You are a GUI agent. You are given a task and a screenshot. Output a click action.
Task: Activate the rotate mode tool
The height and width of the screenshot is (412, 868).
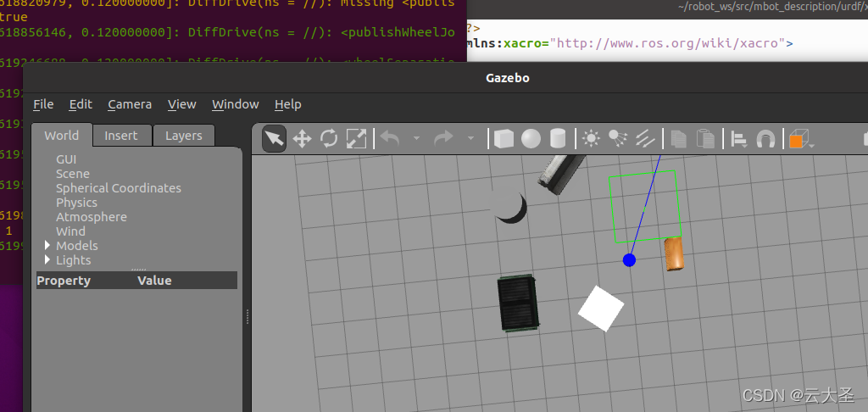point(329,138)
